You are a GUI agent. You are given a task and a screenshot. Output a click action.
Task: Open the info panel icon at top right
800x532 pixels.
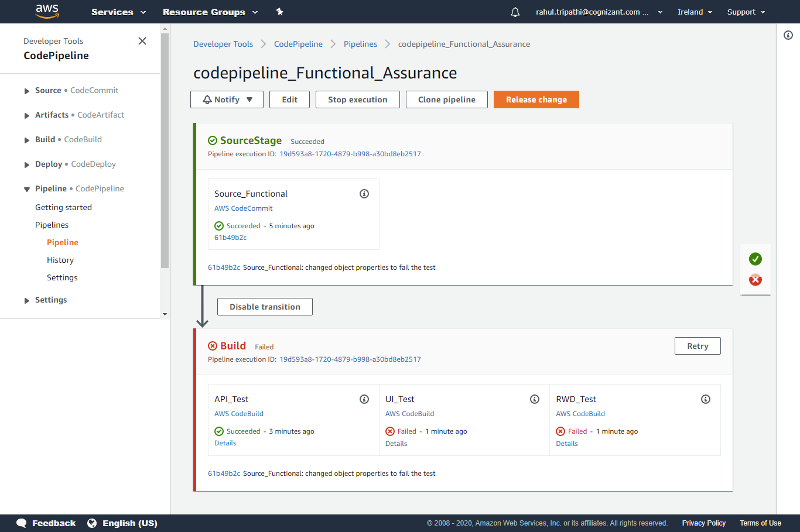click(788, 35)
